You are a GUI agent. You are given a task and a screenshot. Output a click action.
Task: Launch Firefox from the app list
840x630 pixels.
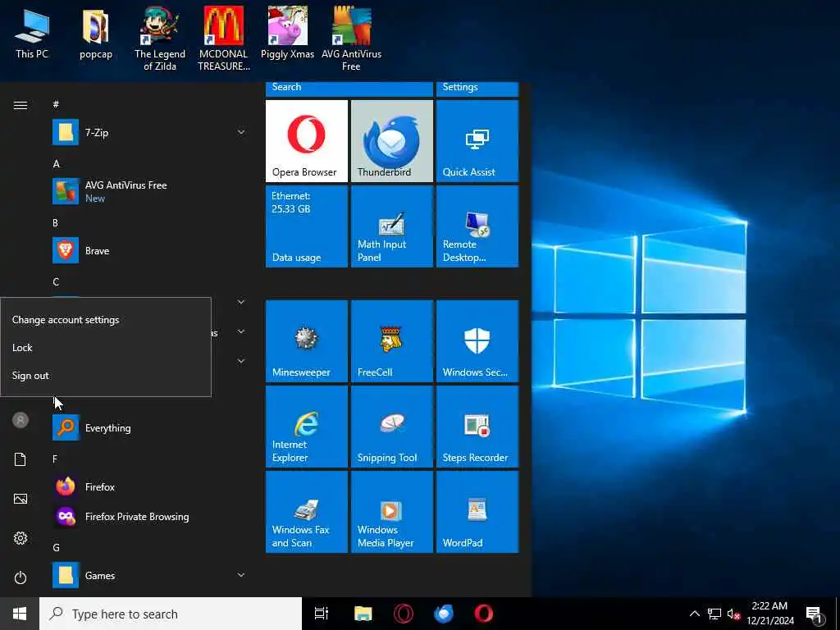click(x=150, y=486)
